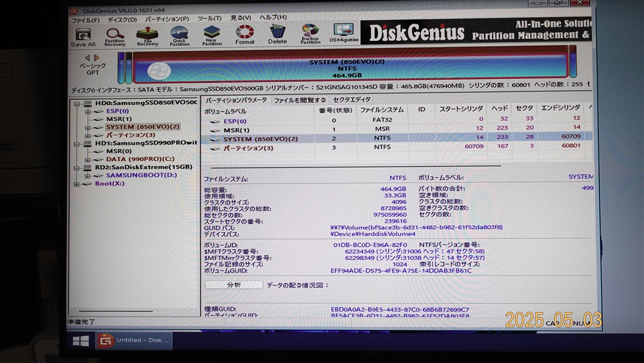Click the Save All toolbar icon
The width and height of the screenshot is (644, 363).
(x=83, y=35)
